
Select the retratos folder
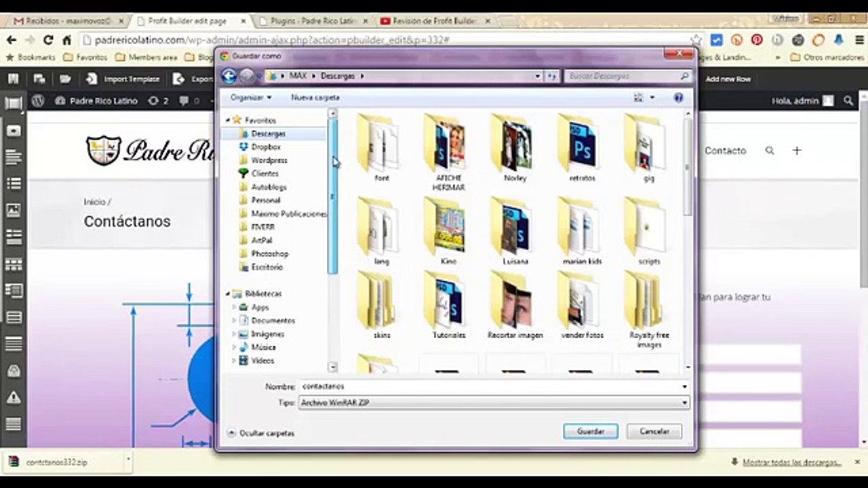coord(582,148)
